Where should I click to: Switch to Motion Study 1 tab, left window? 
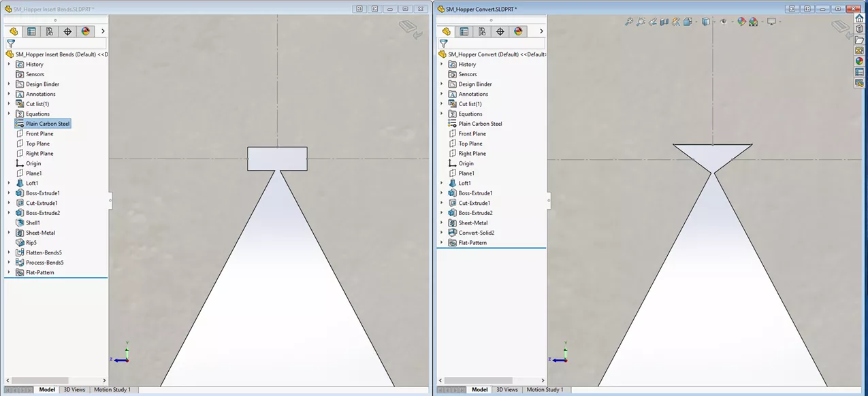(112, 390)
